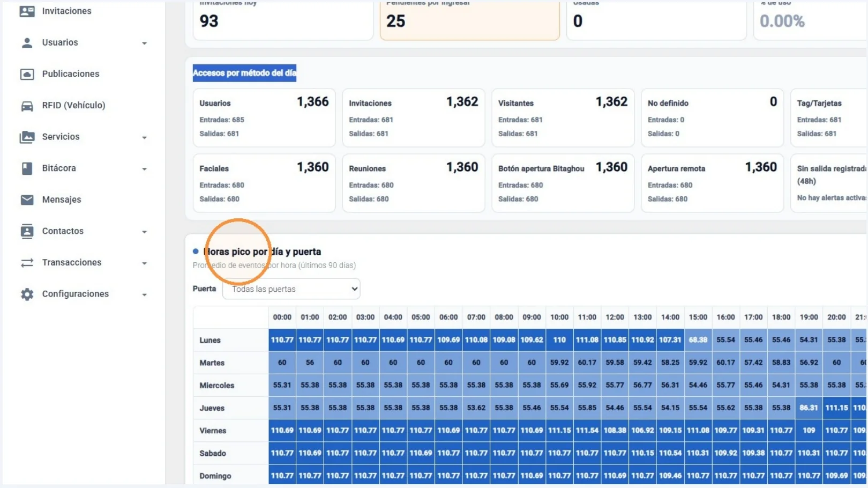The height and width of the screenshot is (488, 868).
Task: Click the Viernes 12:00 cell 108.38
Action: 615,431
